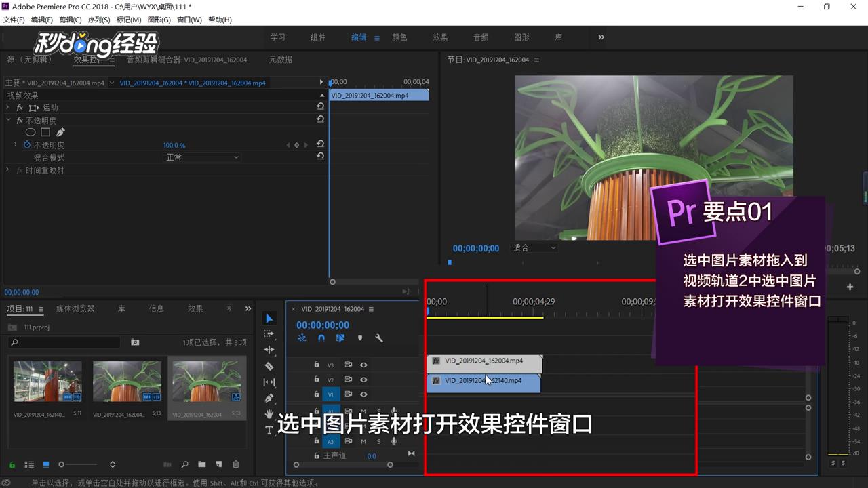Mute the A3 audio track
This screenshot has width=868, height=488.
363,441
